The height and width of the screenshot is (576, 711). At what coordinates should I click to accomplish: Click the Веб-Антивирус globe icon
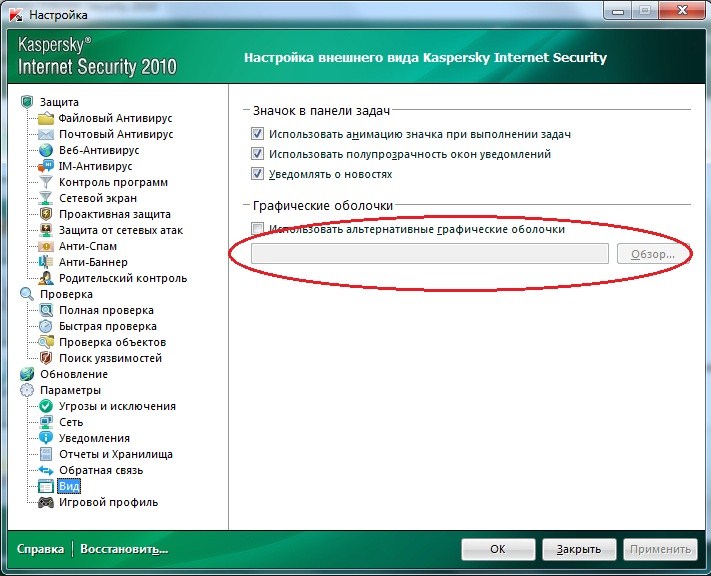(x=46, y=150)
